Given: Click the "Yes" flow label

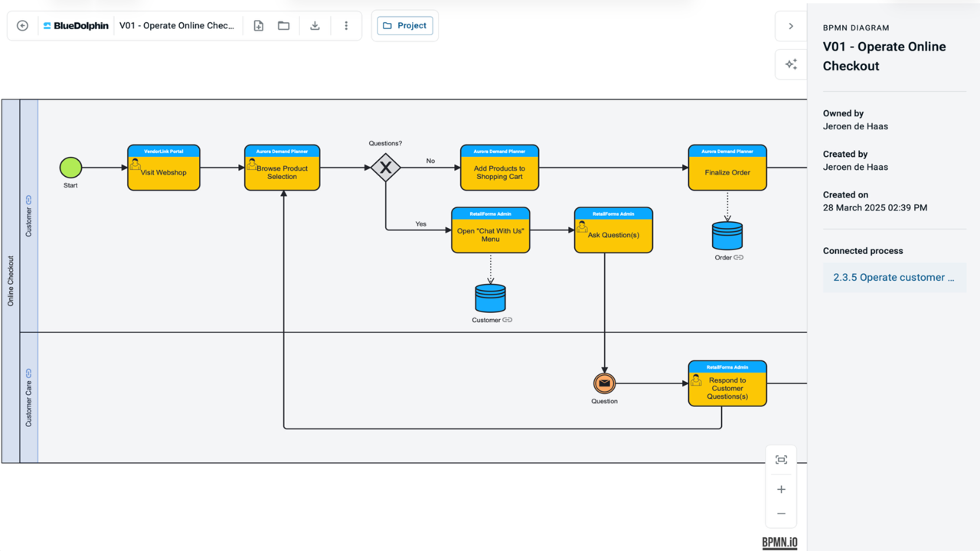Looking at the screenshot, I should (421, 223).
